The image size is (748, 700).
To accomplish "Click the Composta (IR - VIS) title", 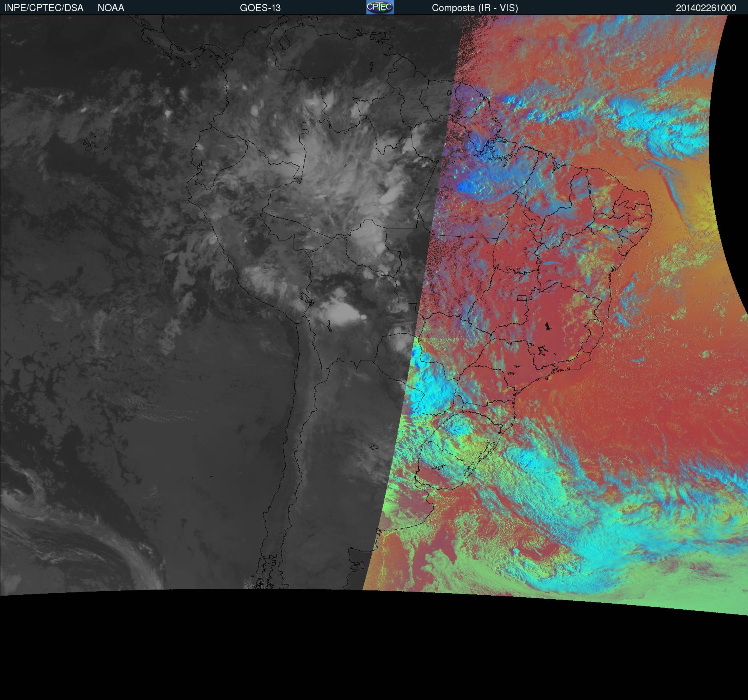I will click(x=474, y=8).
